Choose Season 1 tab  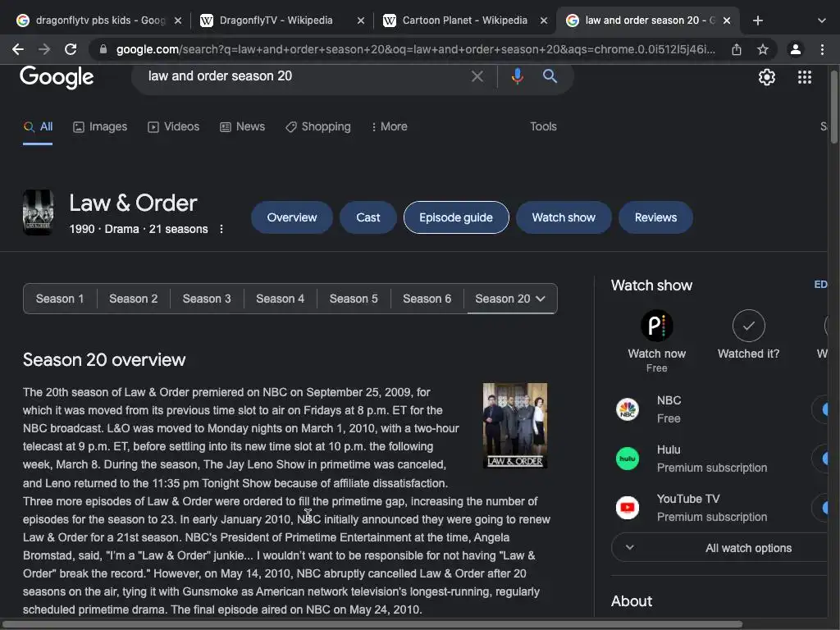click(x=60, y=299)
